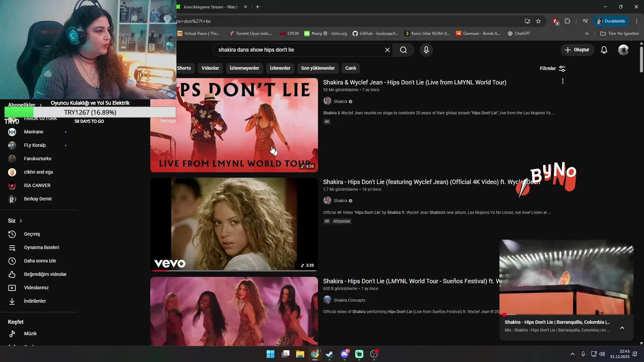
Task: Bookmark this page with the star icon
Action: 538,21
